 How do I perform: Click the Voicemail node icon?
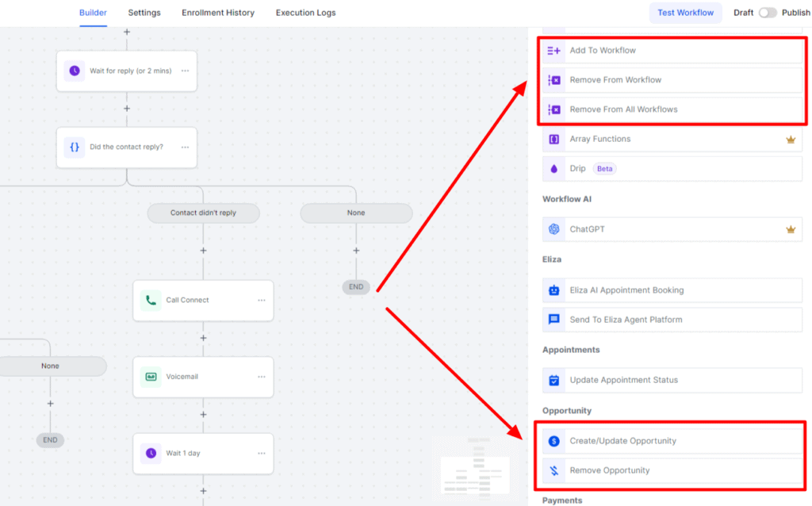[x=151, y=377]
